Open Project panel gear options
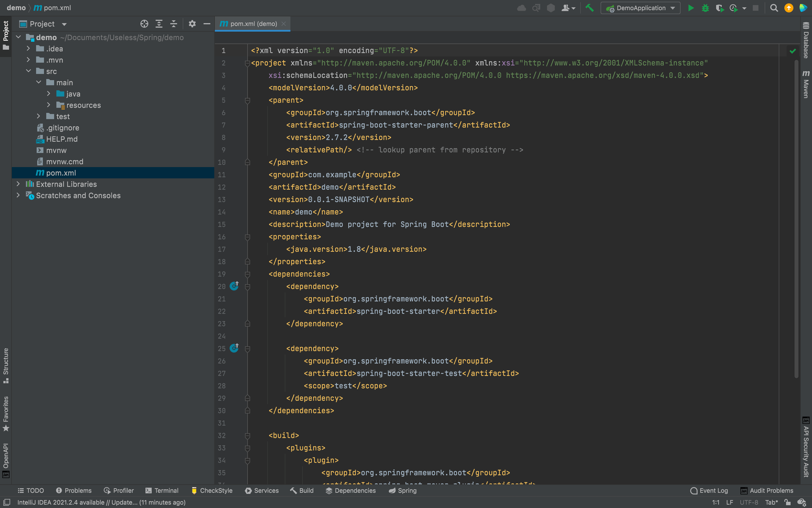 pos(192,24)
